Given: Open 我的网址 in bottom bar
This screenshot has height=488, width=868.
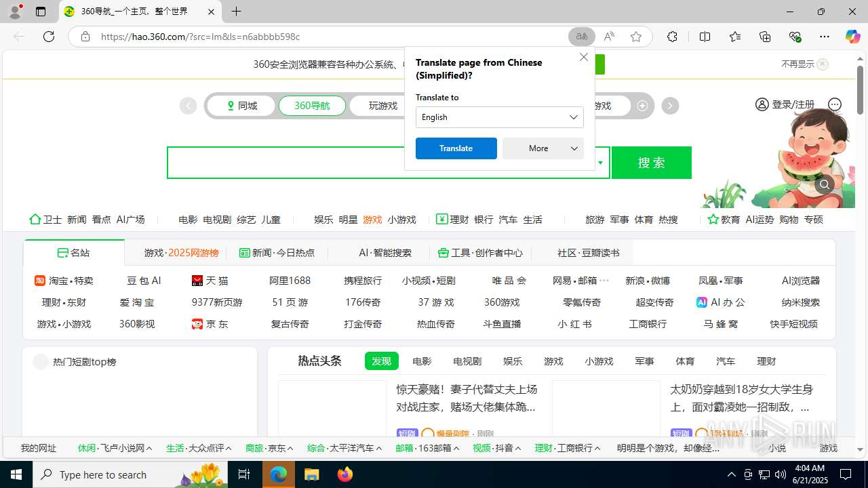Looking at the screenshot, I should pos(39,448).
